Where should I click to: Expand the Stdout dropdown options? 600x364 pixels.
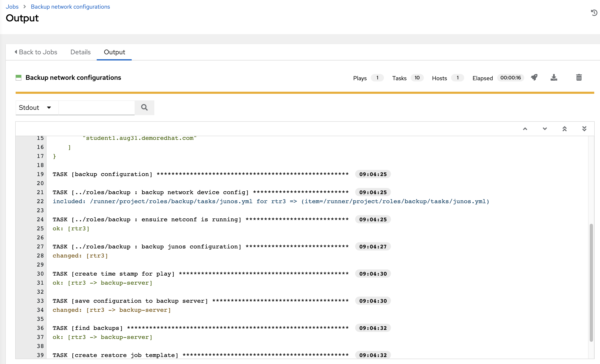tap(48, 108)
